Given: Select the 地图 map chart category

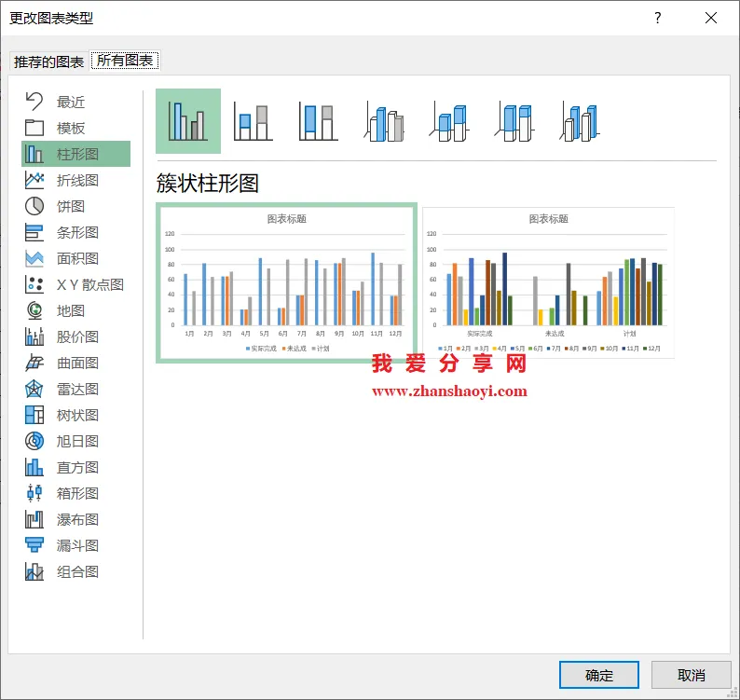Looking at the screenshot, I should (x=76, y=310).
